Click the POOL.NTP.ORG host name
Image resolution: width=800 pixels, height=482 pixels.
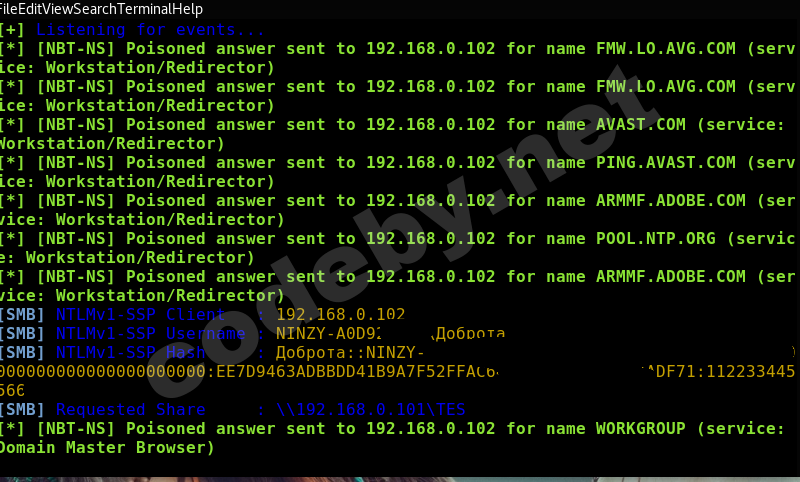656,239
